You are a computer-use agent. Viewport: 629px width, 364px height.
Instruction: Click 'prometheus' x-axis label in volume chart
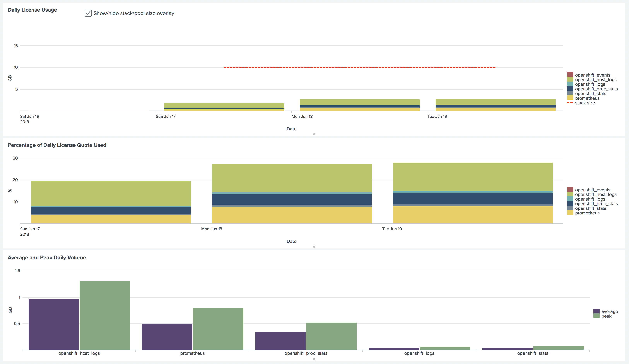[192, 353]
